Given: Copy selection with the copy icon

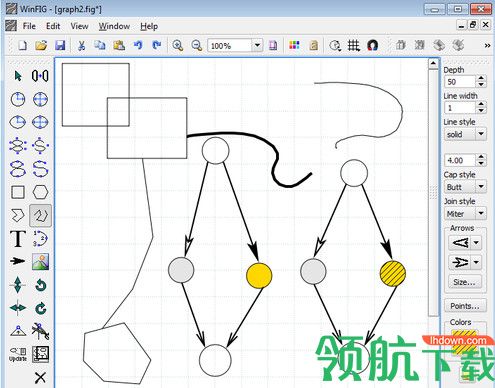Looking at the screenshot, I should pos(99,45).
